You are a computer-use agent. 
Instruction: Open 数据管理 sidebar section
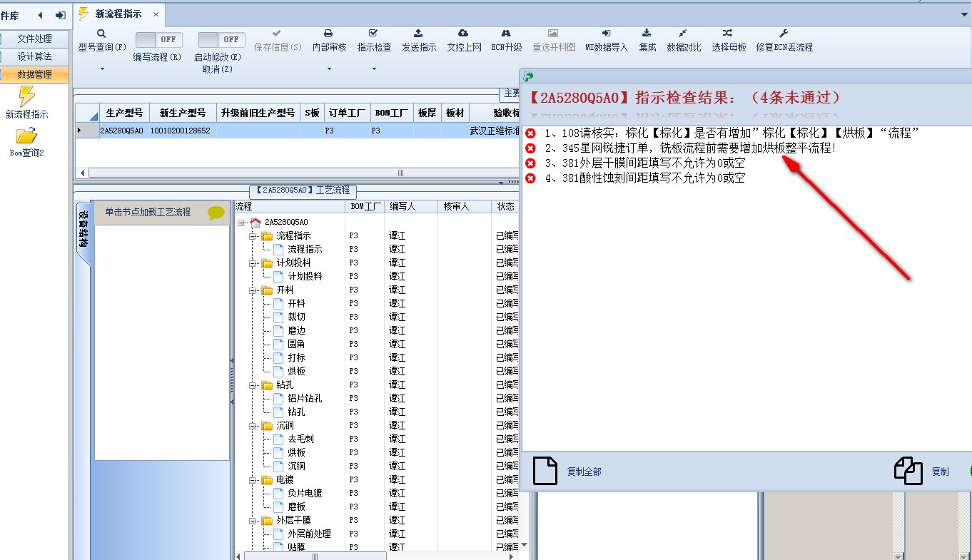pos(35,74)
